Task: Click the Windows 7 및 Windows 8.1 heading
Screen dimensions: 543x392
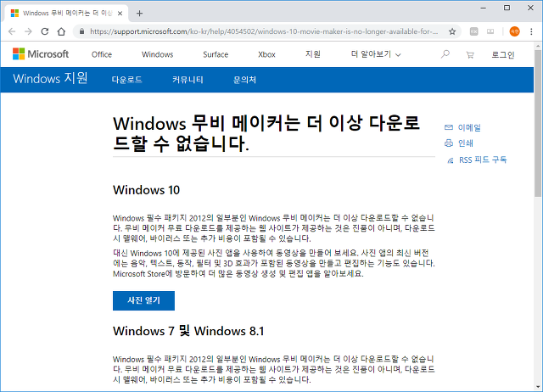Action: pyautogui.click(x=188, y=331)
